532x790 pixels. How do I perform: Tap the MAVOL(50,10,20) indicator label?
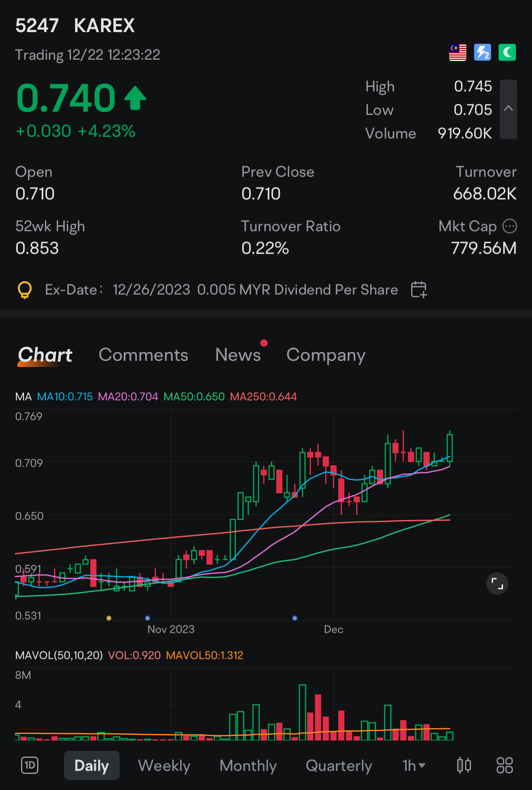click(x=59, y=655)
